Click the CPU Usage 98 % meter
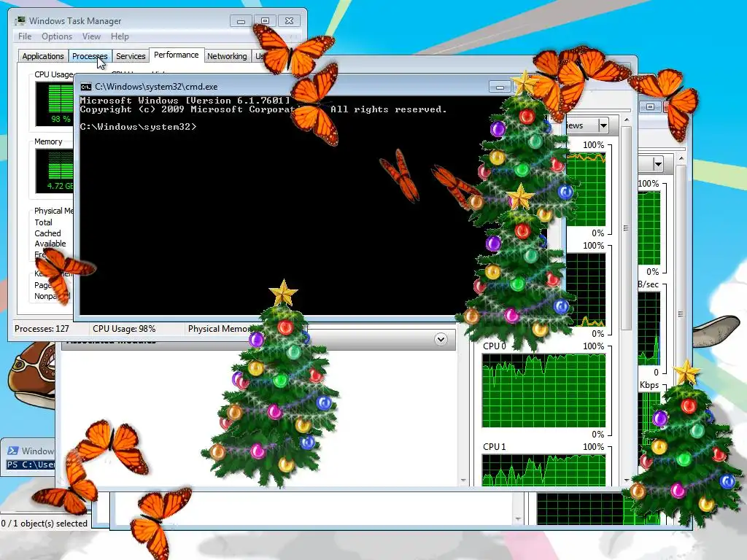 pyautogui.click(x=54, y=104)
